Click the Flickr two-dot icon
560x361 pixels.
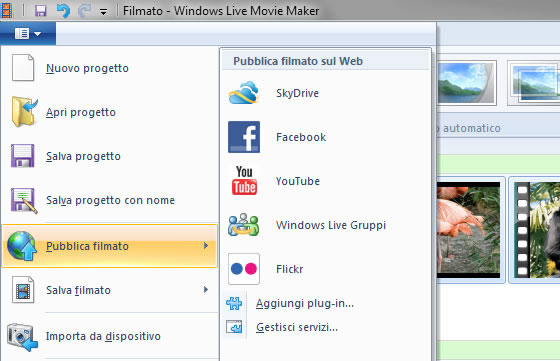(x=244, y=269)
